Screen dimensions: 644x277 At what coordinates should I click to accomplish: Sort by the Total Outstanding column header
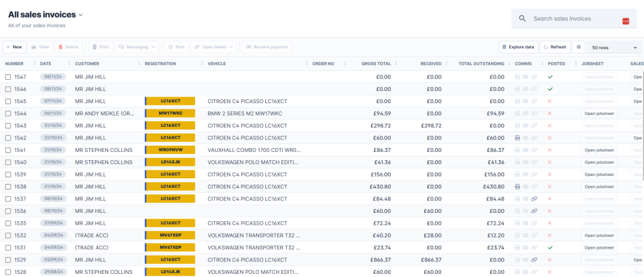click(481, 63)
